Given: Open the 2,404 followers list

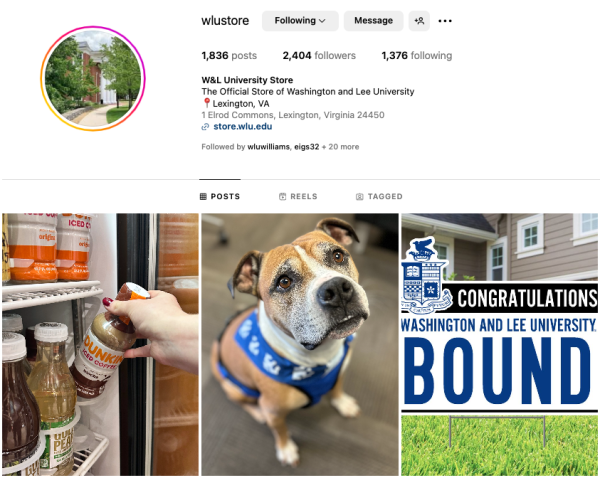Looking at the screenshot, I should 319,55.
